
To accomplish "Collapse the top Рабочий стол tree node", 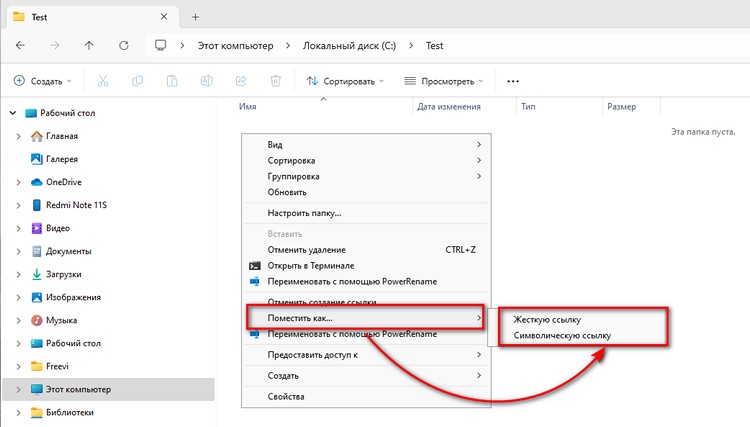I will point(13,113).
